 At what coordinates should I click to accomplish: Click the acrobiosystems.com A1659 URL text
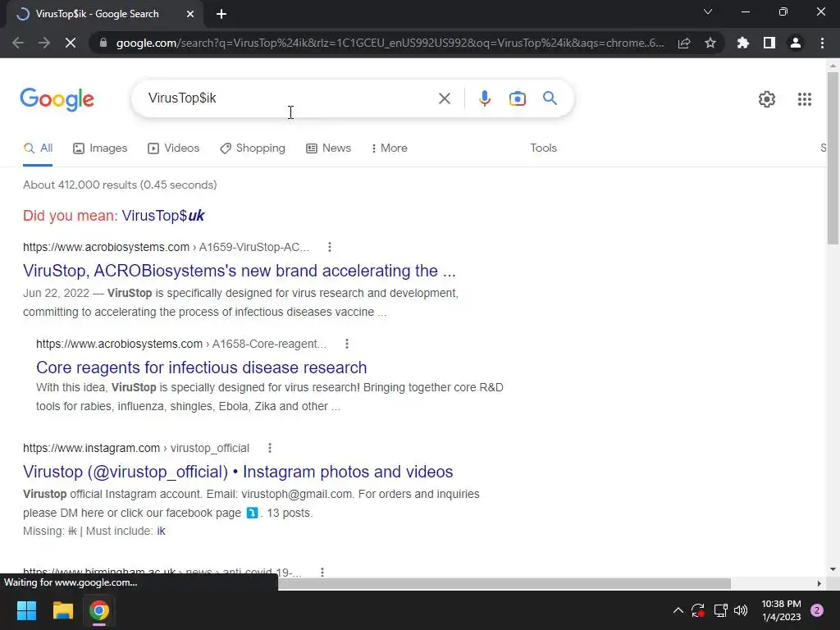point(166,247)
